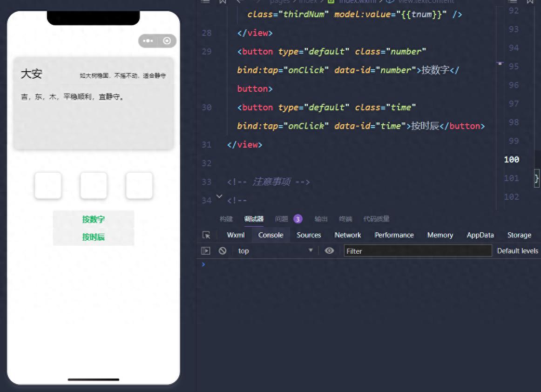This screenshot has height=392, width=541.
Task: Toggle the console sidebar panel icon
Action: (x=206, y=251)
